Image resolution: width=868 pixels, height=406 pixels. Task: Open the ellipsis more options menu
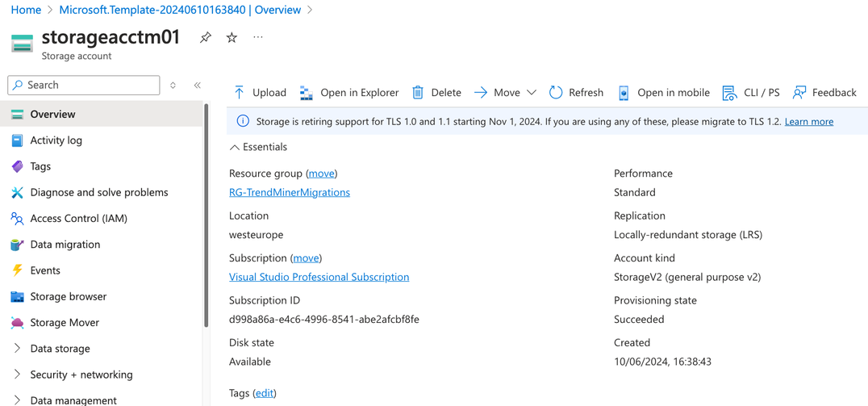pos(258,37)
